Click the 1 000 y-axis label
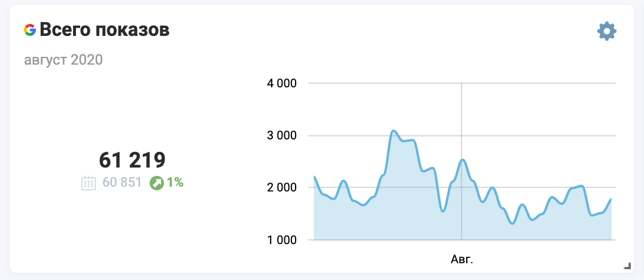The height and width of the screenshot is (280, 644). (281, 240)
